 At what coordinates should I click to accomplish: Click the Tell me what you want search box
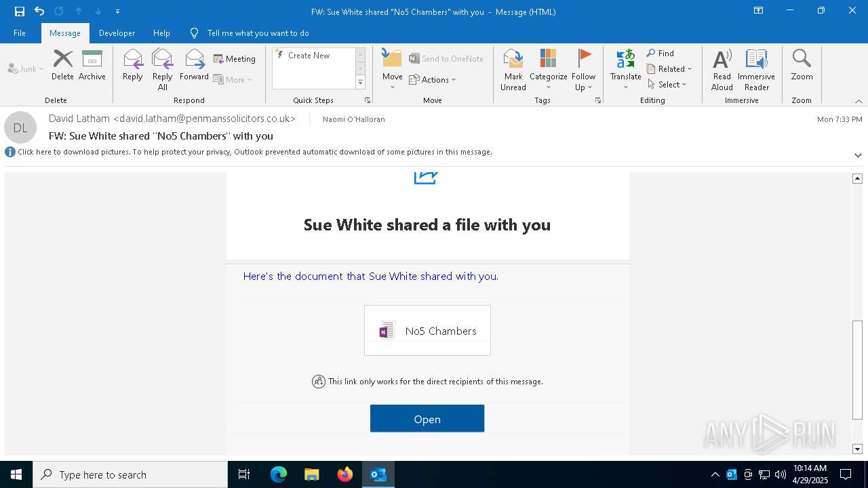tap(258, 33)
